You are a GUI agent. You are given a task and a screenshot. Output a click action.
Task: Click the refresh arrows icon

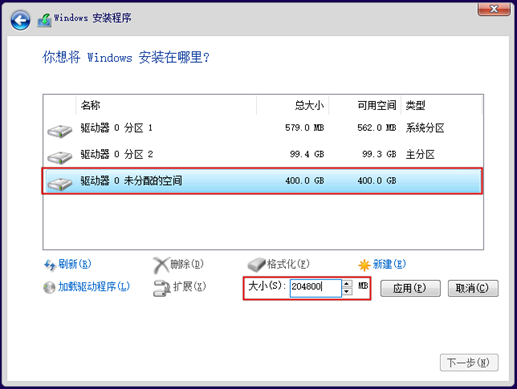click(x=50, y=265)
